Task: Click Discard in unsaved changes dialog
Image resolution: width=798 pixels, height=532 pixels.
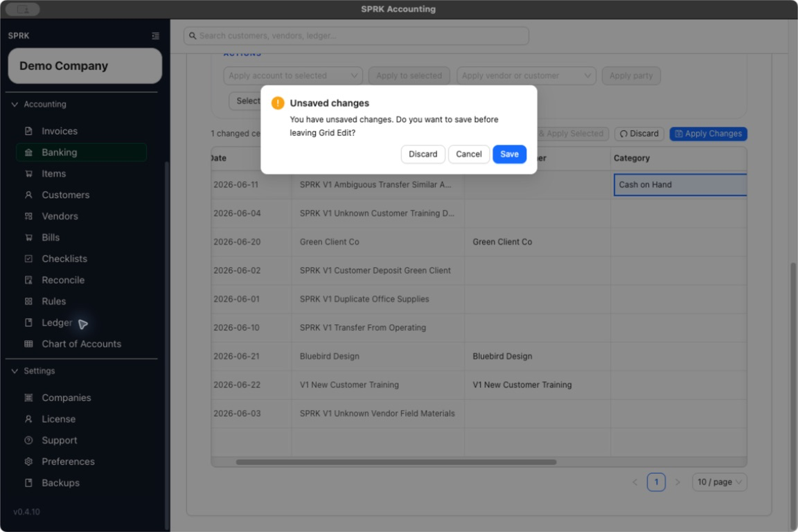Action: (423, 154)
